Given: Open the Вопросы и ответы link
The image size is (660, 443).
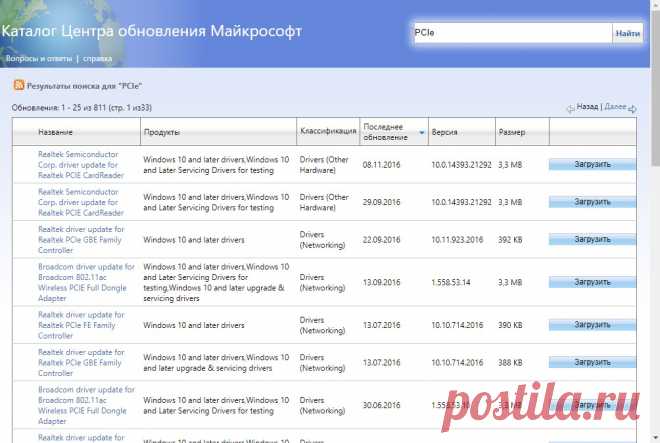Looking at the screenshot, I should click(x=39, y=59).
